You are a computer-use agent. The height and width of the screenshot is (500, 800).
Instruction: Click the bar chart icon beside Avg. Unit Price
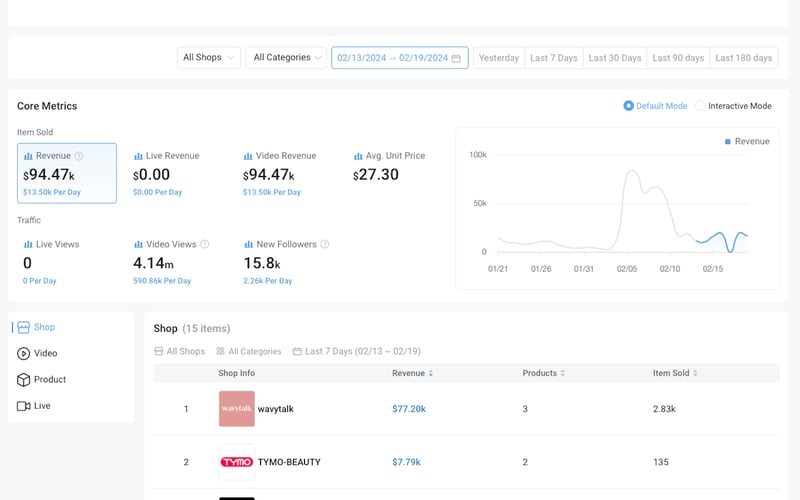tap(358, 156)
